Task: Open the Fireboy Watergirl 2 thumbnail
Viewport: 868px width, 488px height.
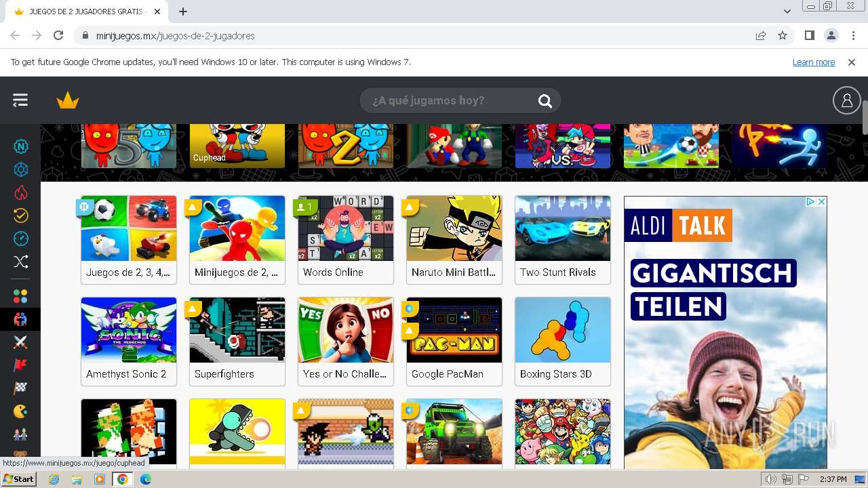Action: tap(346, 146)
